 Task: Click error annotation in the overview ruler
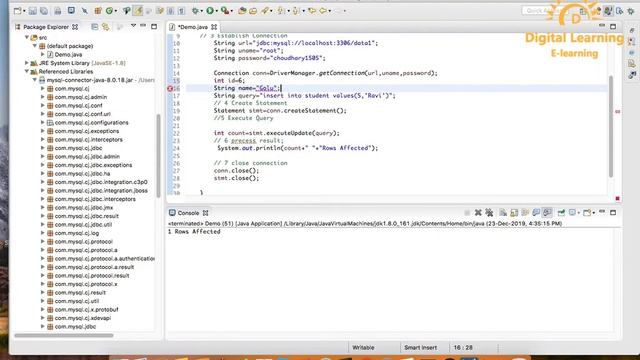point(618,111)
